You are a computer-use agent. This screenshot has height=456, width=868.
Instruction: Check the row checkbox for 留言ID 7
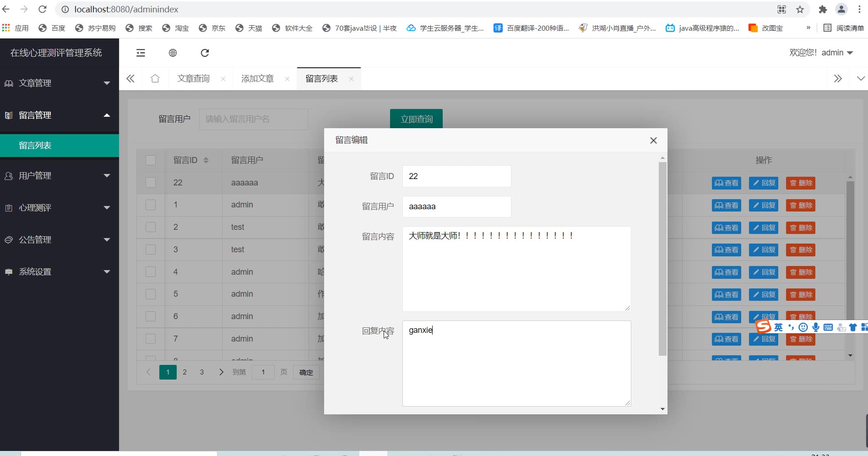151,339
